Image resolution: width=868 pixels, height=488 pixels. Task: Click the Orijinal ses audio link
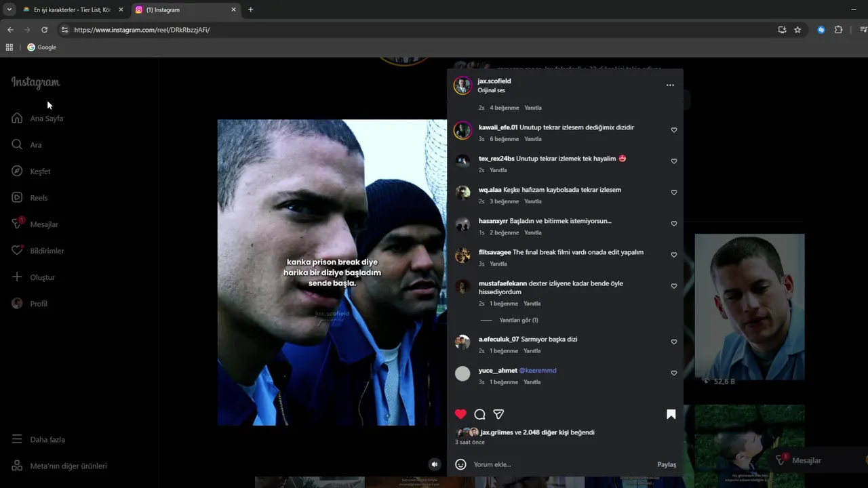(x=491, y=90)
